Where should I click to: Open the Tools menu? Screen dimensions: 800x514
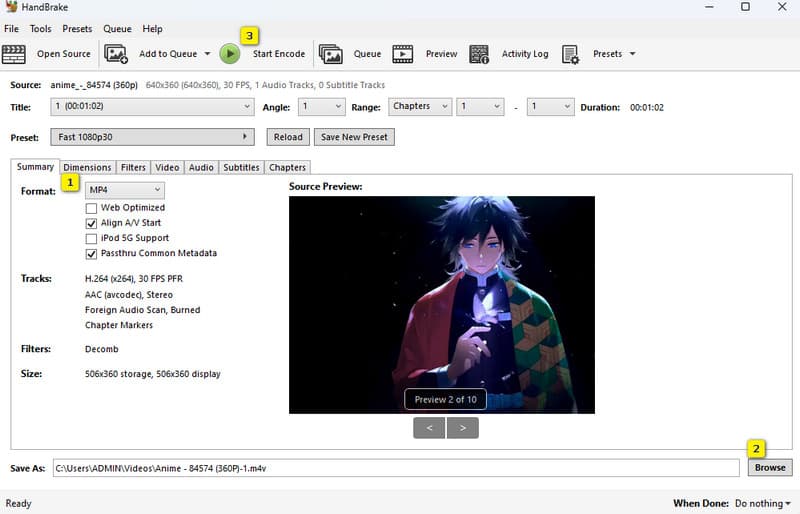(41, 29)
